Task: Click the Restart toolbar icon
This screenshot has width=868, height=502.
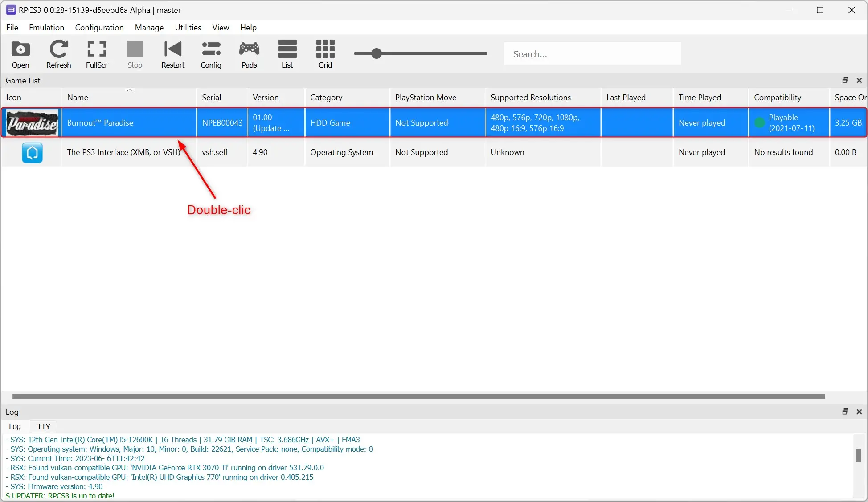Action: point(173,54)
